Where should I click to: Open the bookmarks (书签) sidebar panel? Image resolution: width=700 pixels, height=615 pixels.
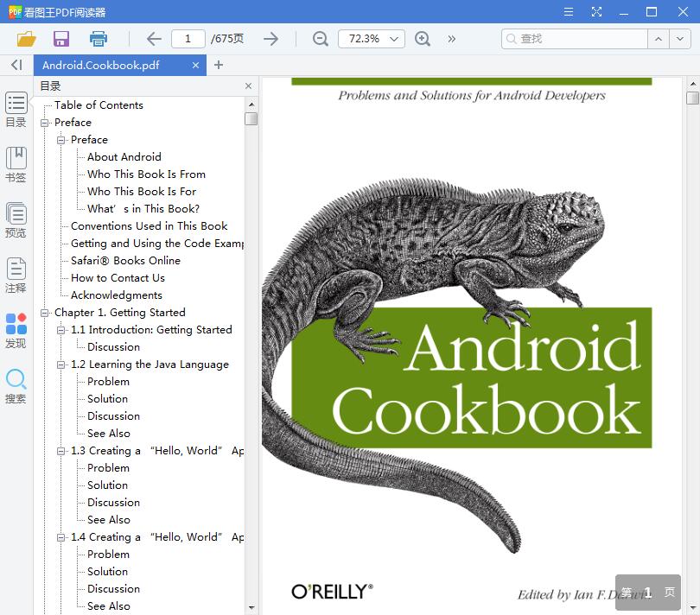16,164
